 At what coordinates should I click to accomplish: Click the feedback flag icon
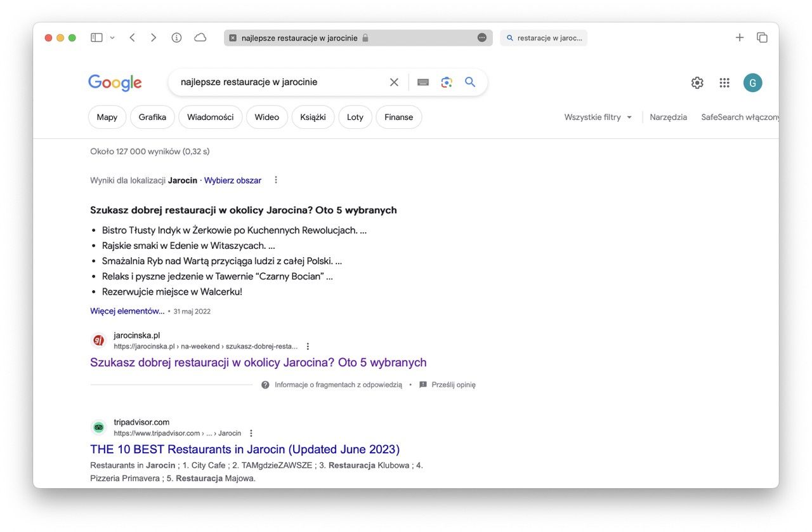(x=423, y=385)
